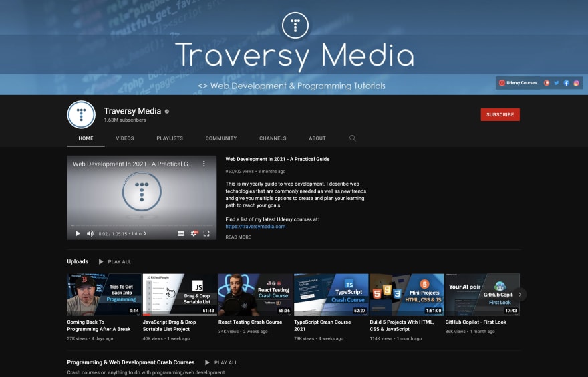This screenshot has height=377, width=588.
Task: Click the 950,902 views text
Action: 240,171
